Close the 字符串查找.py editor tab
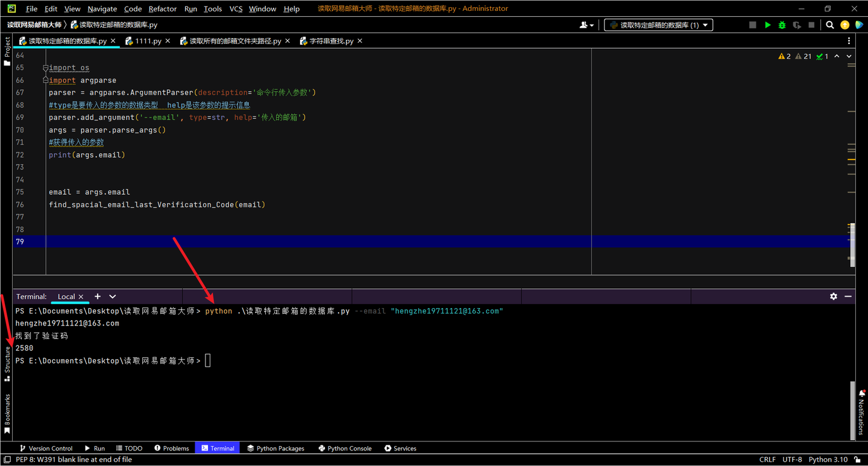This screenshot has height=466, width=868. (x=360, y=41)
